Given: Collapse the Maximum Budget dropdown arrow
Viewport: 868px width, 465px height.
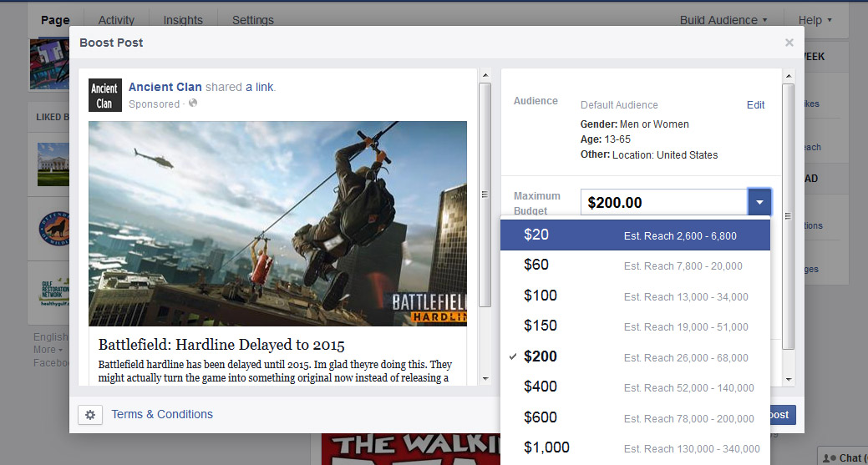Looking at the screenshot, I should (x=759, y=202).
